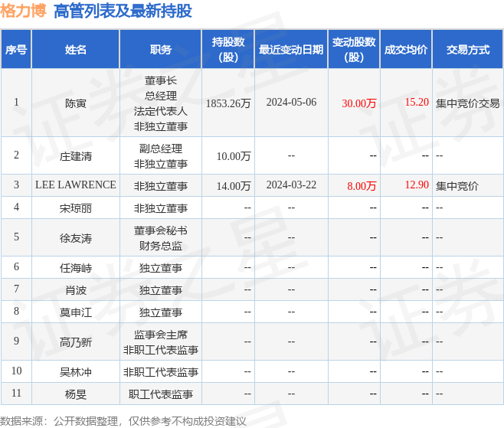Click the name LEE LAWRENCE
The width and height of the screenshot is (504, 428).
click(76, 185)
